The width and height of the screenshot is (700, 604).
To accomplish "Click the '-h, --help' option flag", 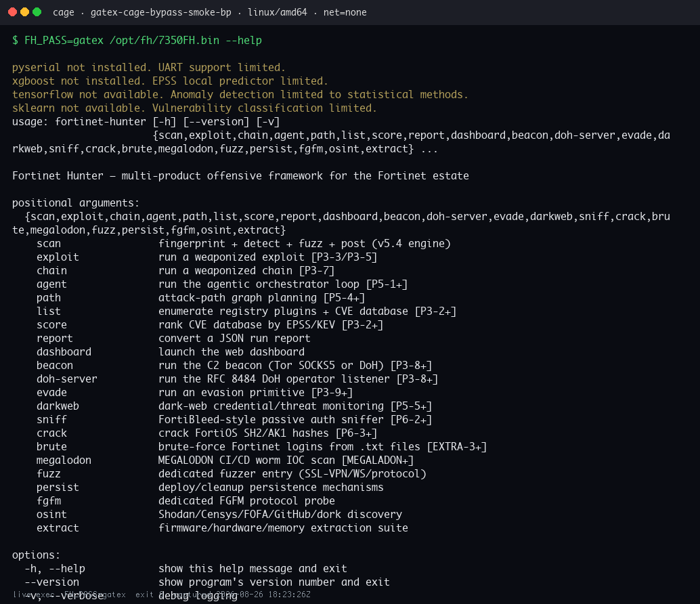I will coord(55,568).
